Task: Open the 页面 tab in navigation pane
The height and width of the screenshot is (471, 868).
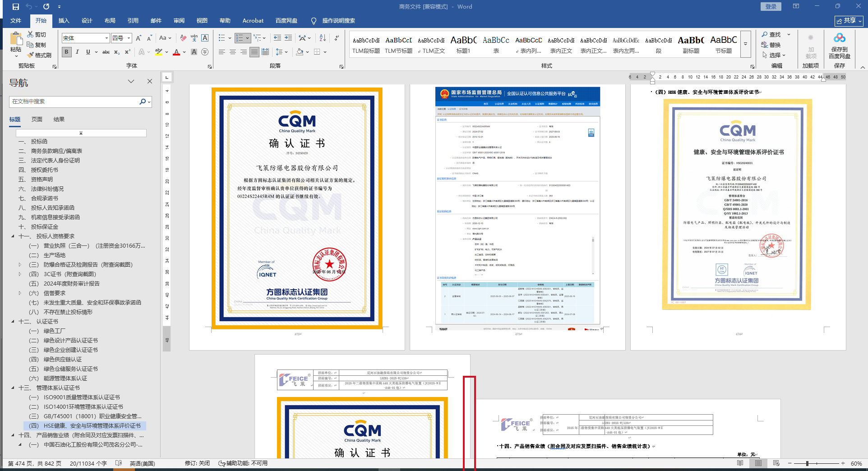Action: (37, 120)
